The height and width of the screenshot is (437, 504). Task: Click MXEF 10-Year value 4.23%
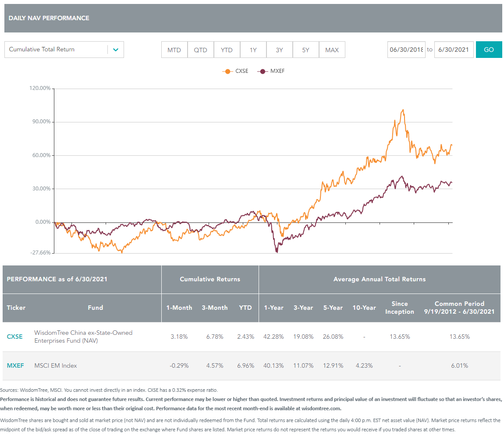click(364, 365)
